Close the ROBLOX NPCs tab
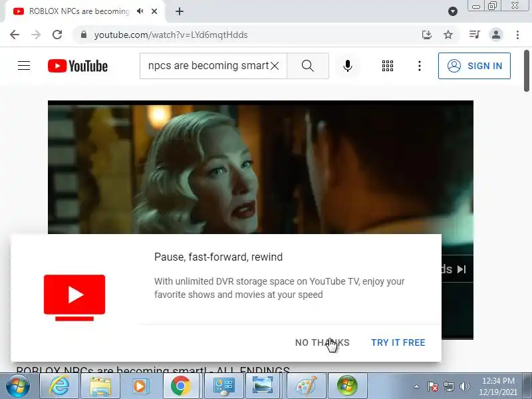Viewport: 532px width, 399px height. 154,11
